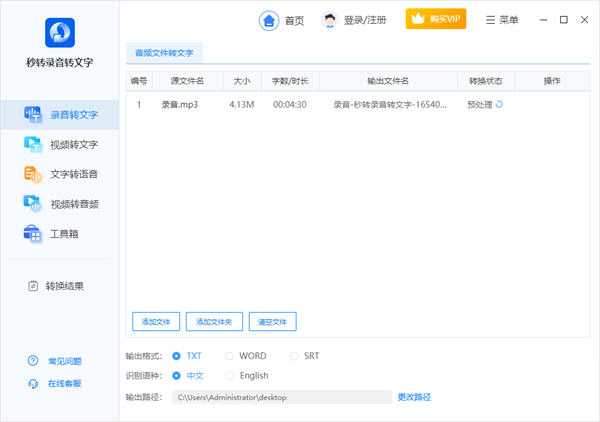Click the orange VIP purchase button
The width and height of the screenshot is (600, 422).
click(436, 19)
